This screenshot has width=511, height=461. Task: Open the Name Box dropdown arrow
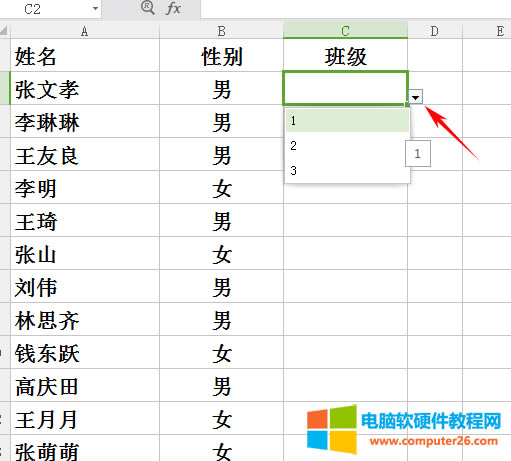(95, 8)
